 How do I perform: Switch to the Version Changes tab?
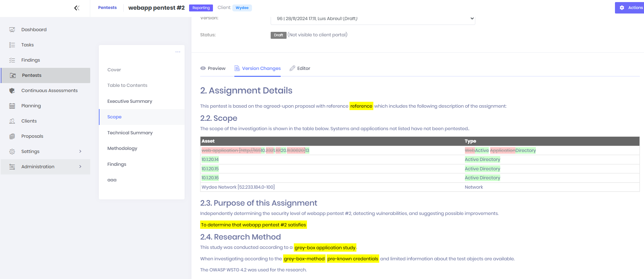tap(258, 69)
